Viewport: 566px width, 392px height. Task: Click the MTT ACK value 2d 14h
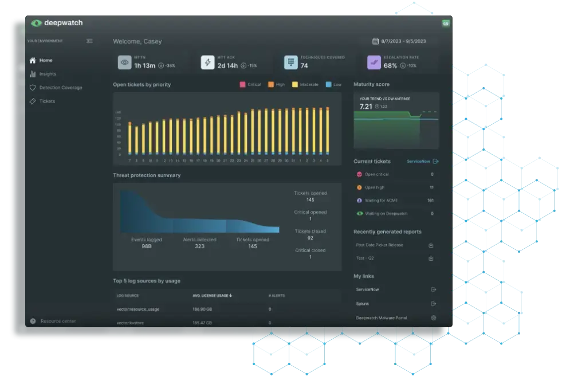(227, 66)
